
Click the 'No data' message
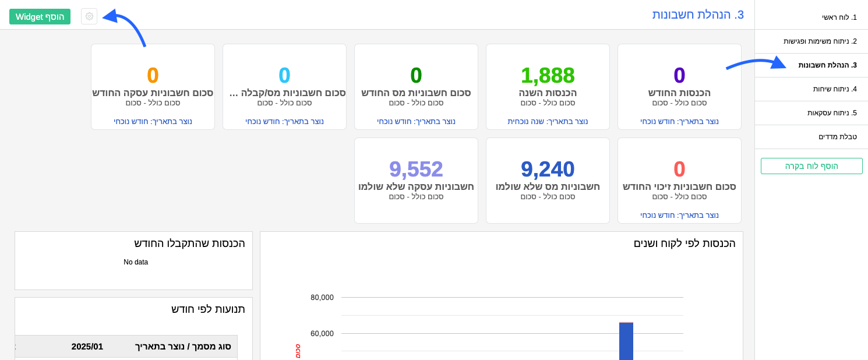(x=136, y=262)
